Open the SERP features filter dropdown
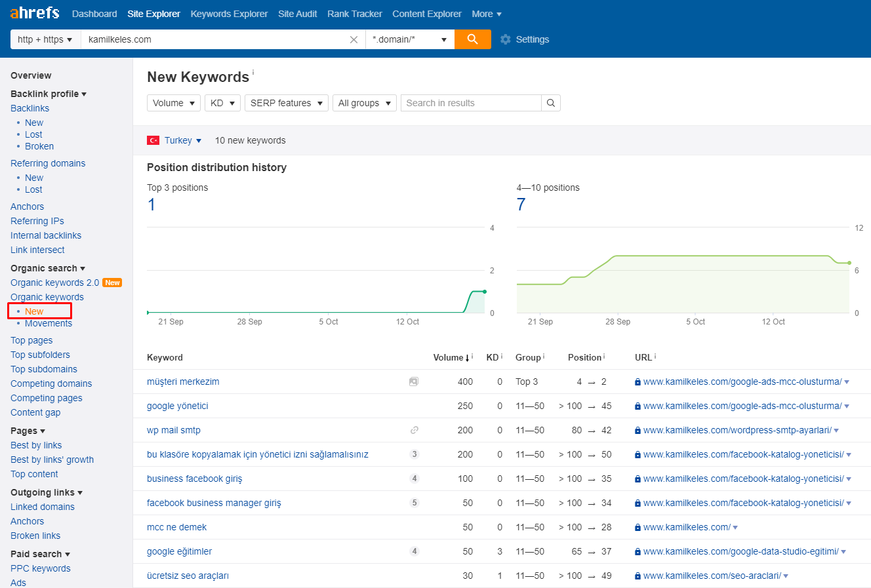This screenshot has height=588, width=871. pyautogui.click(x=287, y=103)
